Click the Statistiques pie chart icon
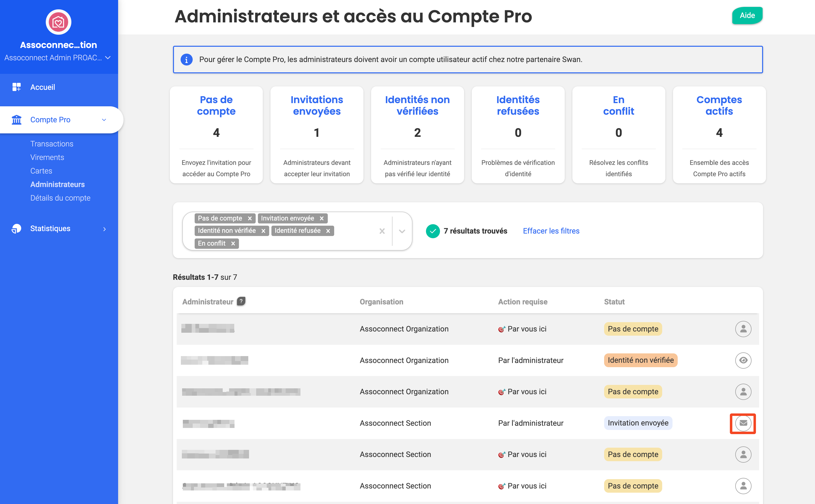This screenshot has height=504, width=815. [x=16, y=228]
